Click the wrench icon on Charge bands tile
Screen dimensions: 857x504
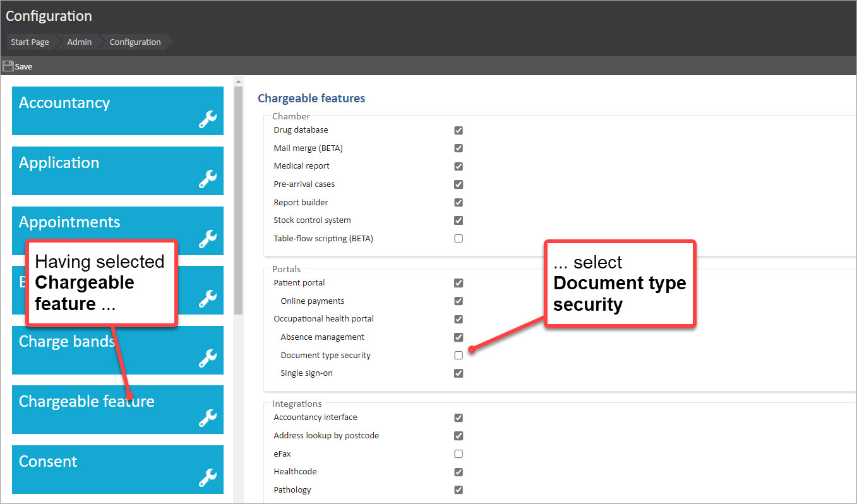pos(208,358)
